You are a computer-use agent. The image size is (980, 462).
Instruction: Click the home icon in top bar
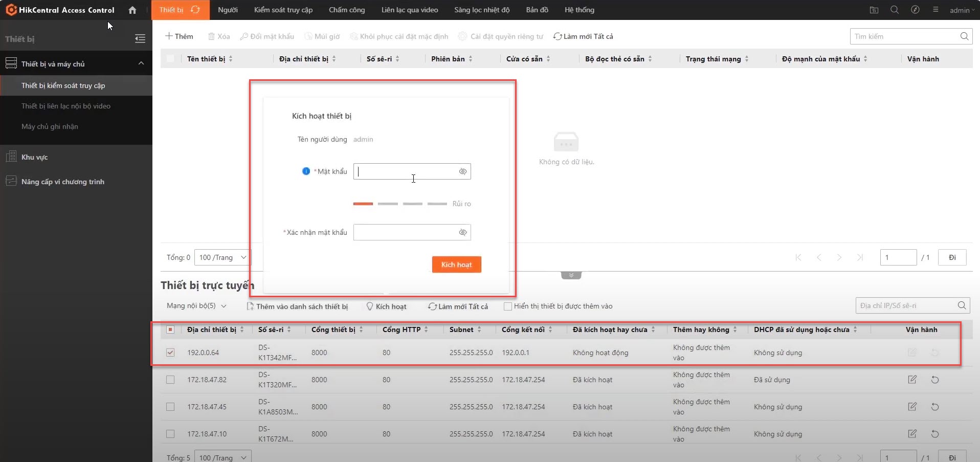132,10
